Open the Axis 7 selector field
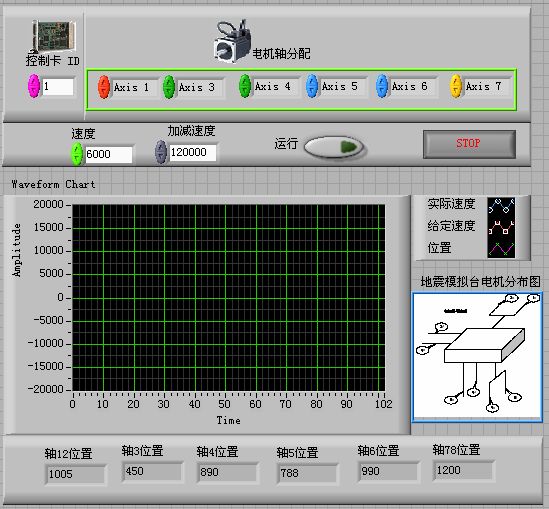The image size is (549, 509). click(487, 86)
